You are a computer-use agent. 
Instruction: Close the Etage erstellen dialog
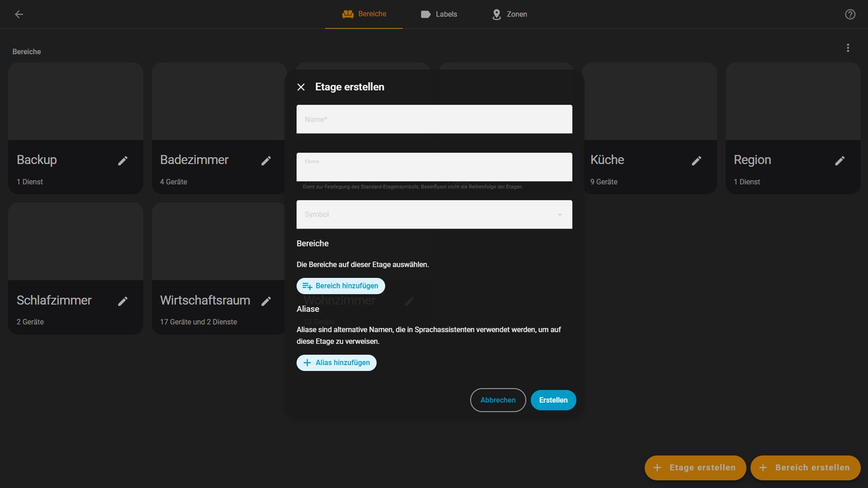[301, 87]
